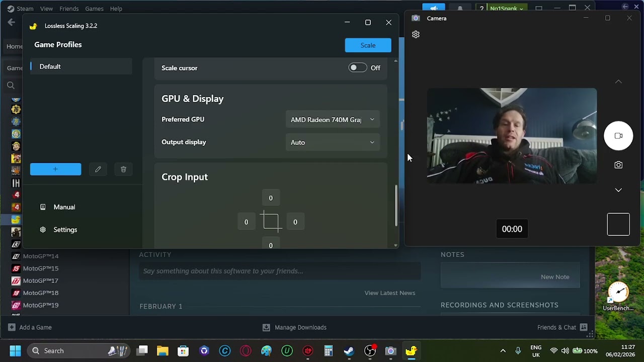
Task: Switch to photo mode in Camera
Action: point(618,165)
